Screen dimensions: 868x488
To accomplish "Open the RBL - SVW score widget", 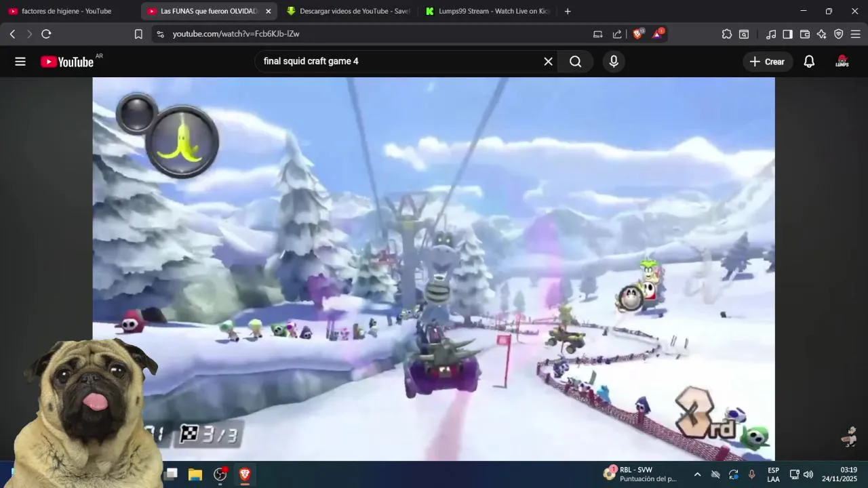I will point(640,474).
